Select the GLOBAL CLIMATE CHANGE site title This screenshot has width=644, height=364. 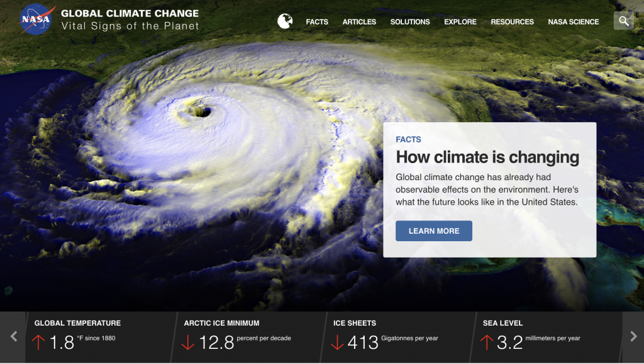(130, 13)
